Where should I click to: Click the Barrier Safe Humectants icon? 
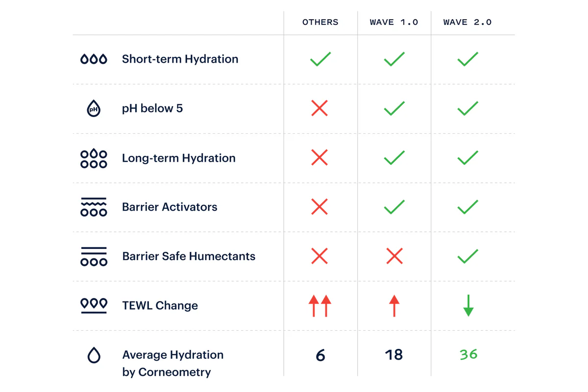pyautogui.click(x=94, y=256)
